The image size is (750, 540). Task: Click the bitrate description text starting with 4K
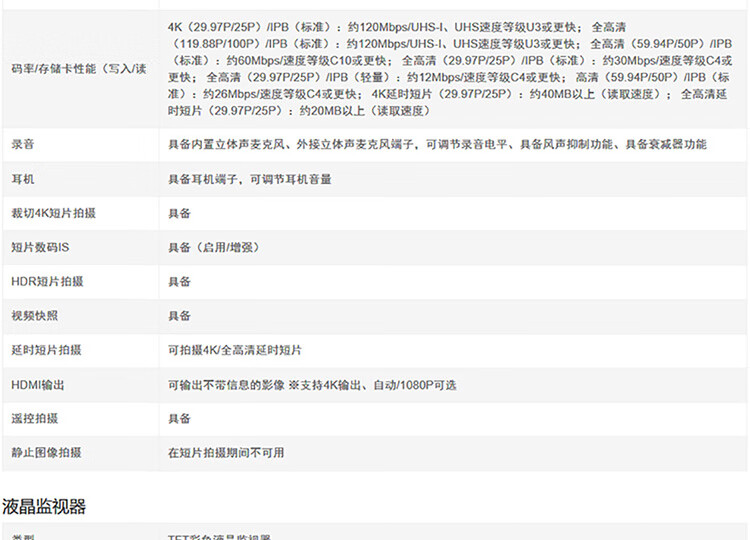coord(450,68)
